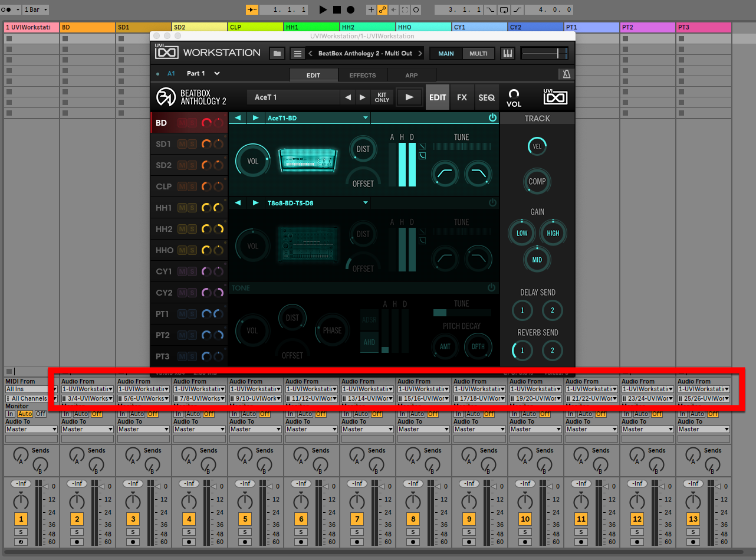
Task: Click track 1 Track Activator button
Action: [x=21, y=519]
